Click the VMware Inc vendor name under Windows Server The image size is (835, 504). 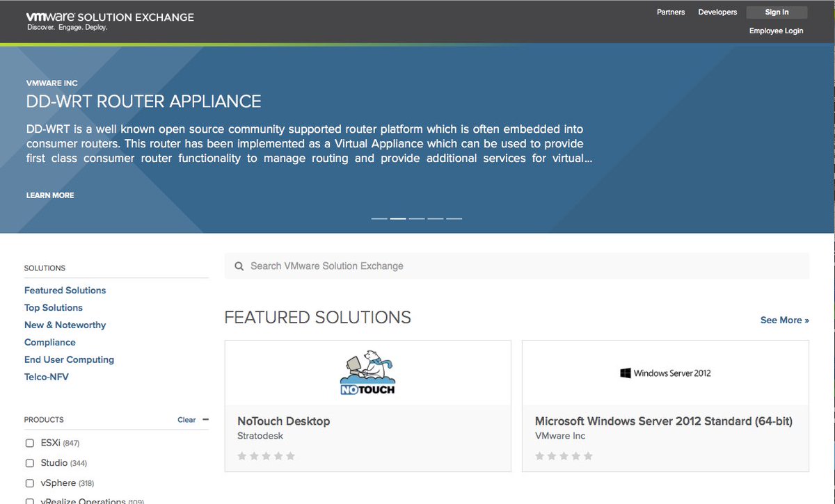point(560,436)
